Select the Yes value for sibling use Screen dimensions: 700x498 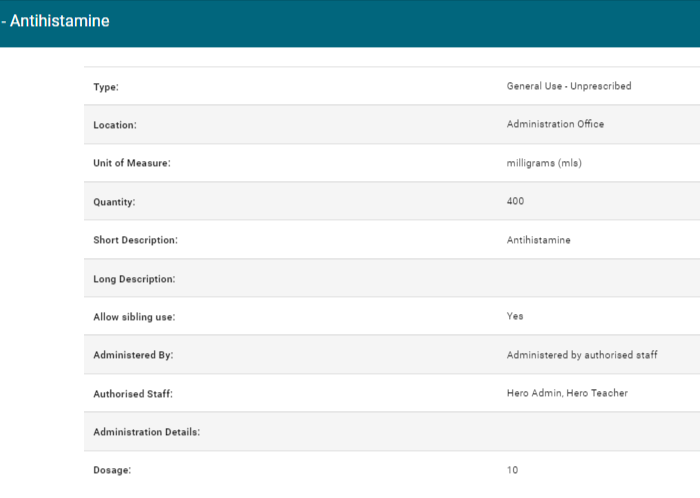pyautogui.click(x=515, y=316)
